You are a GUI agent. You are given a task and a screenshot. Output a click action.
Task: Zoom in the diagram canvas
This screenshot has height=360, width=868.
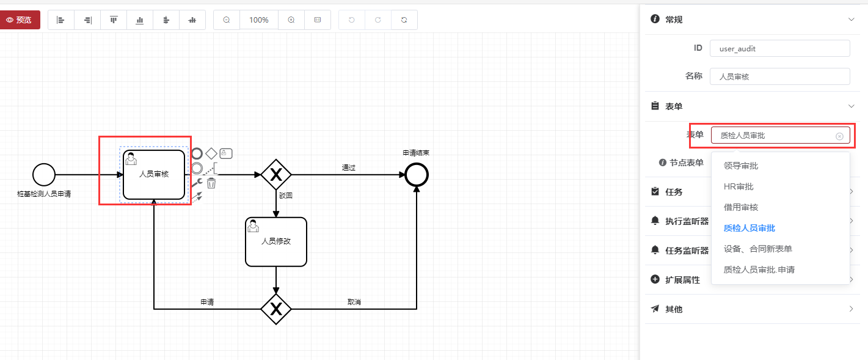291,20
